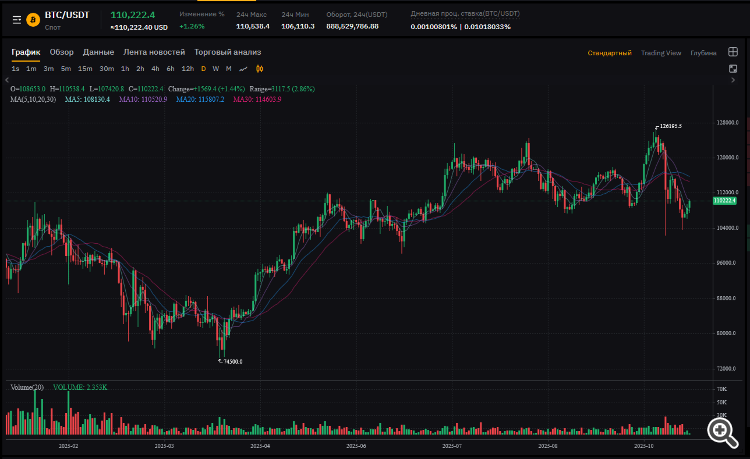Click the 126191.5 high price marker
Image resolution: width=750 pixels, height=459 pixels.
coord(671,126)
